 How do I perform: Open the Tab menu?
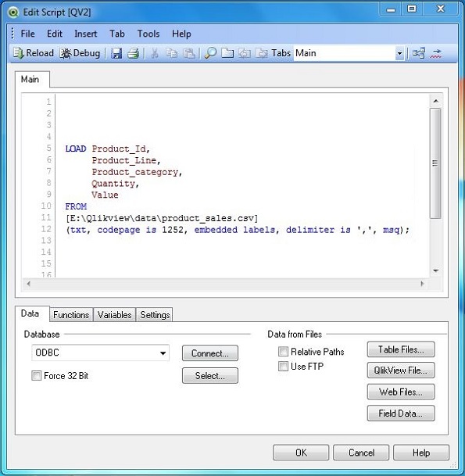tap(117, 34)
